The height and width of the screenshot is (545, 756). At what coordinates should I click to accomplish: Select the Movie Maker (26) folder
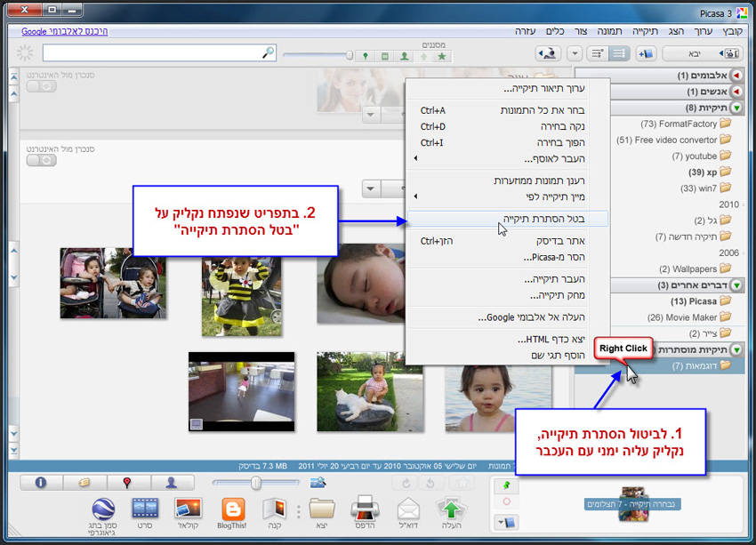(x=689, y=317)
